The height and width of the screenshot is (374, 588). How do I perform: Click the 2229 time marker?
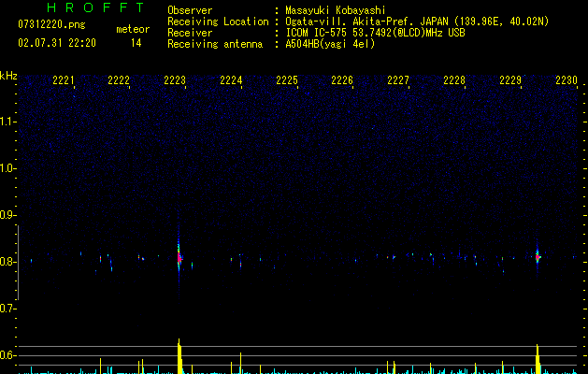tap(510, 80)
